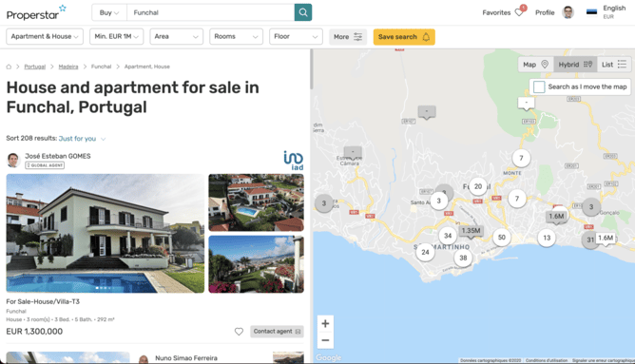
Task: Click the filter sliders icon in More
Action: click(358, 37)
